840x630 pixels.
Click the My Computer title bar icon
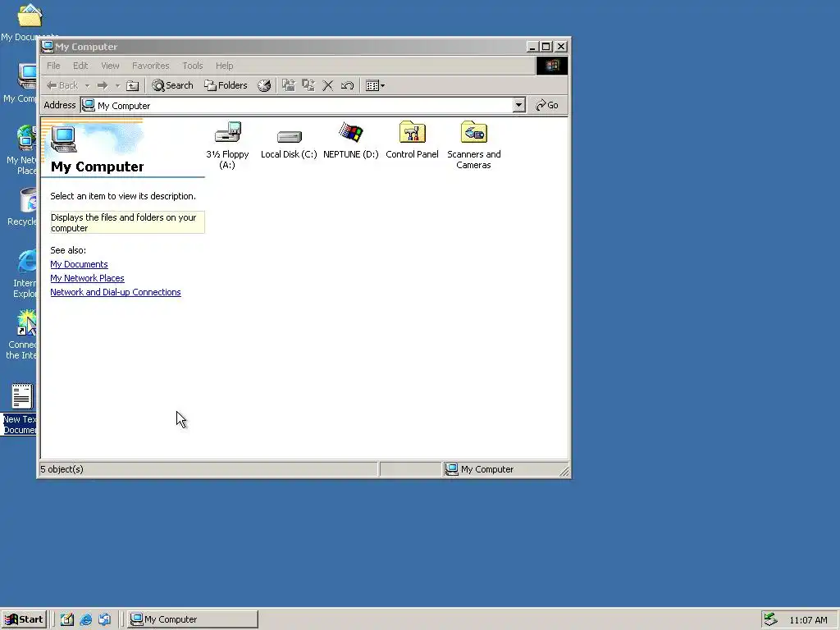47,47
